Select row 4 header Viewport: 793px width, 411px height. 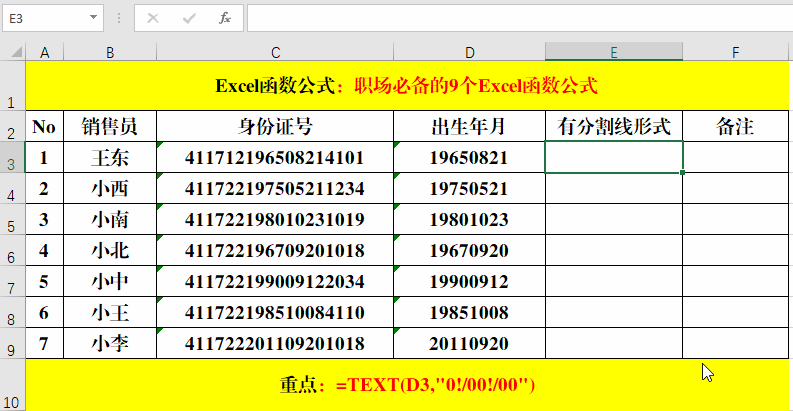click(12, 188)
